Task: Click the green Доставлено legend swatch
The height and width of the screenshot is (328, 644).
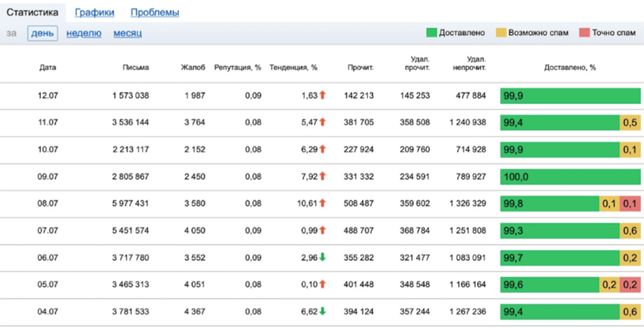Action: pos(431,33)
